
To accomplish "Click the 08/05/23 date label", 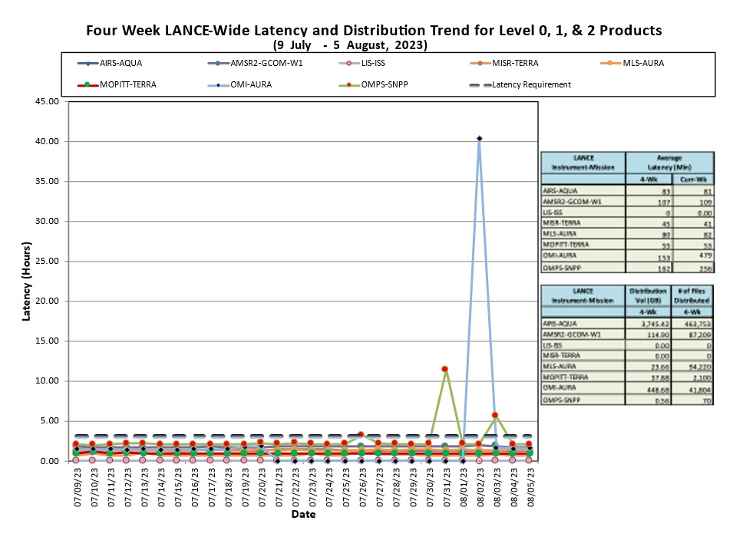I will point(530,487).
